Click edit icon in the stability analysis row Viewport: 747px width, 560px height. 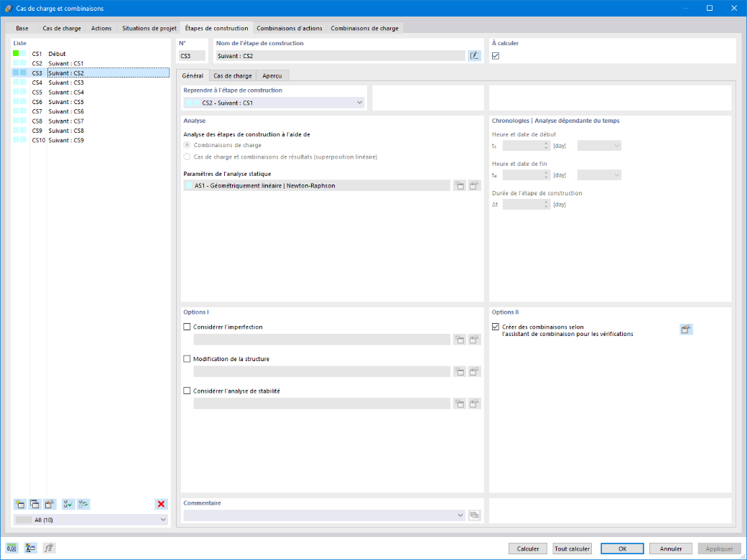(474, 403)
